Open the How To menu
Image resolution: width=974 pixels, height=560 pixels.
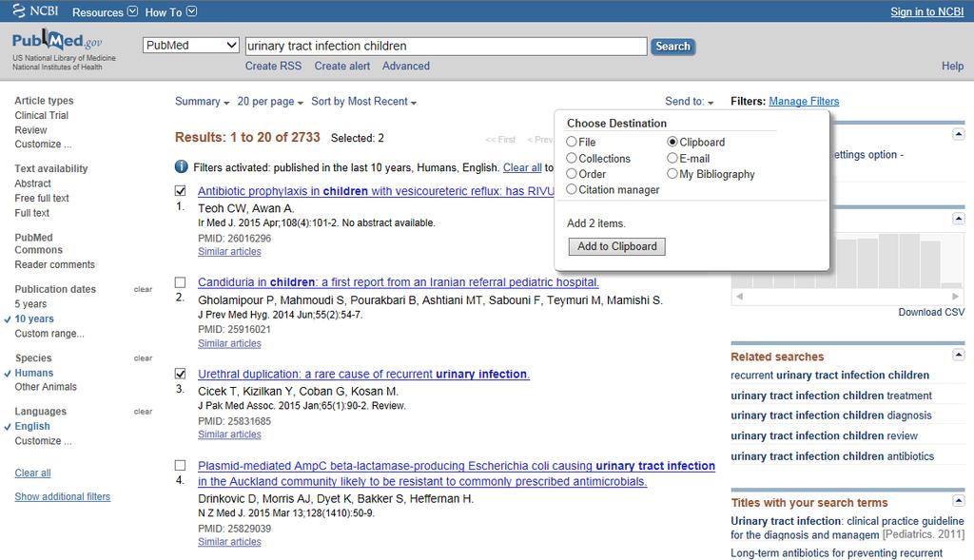point(171,11)
